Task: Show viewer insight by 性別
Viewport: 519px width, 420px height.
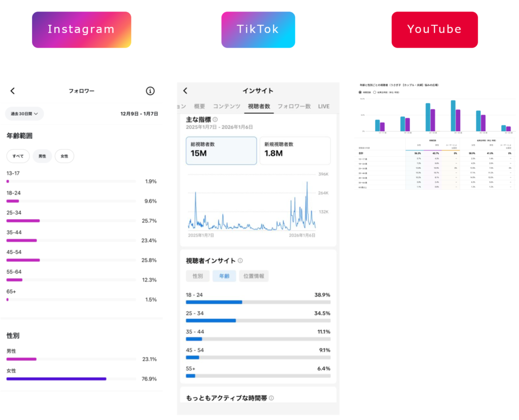Action: pos(198,276)
